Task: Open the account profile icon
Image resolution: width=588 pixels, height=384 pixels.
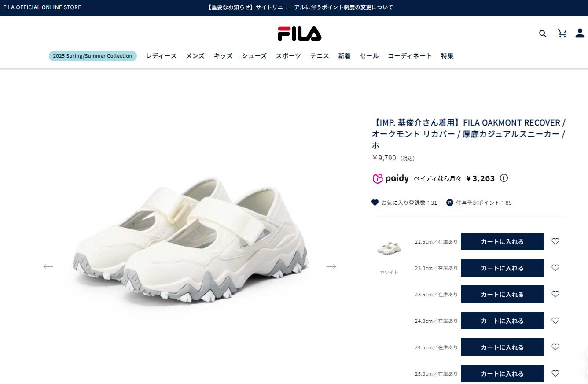Action: coord(580,33)
